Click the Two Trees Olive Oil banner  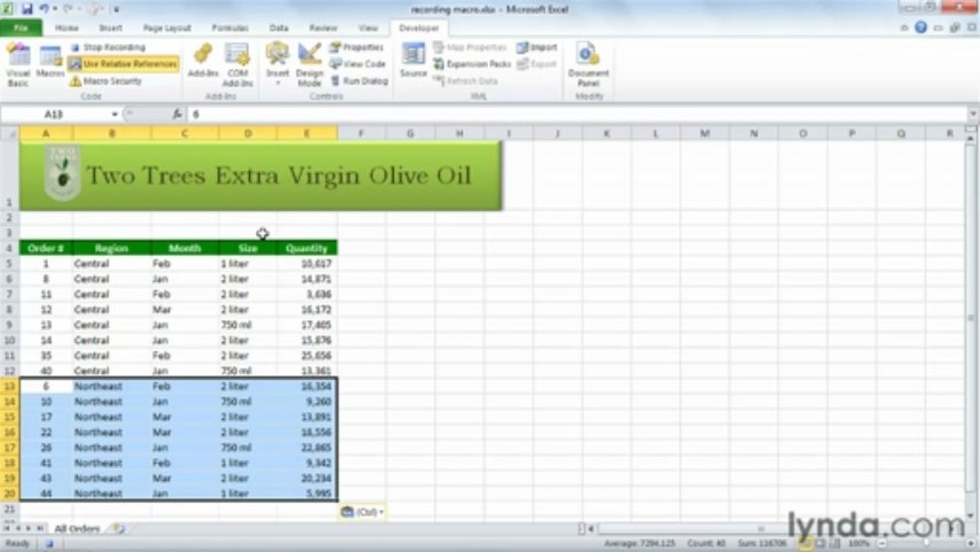click(261, 176)
